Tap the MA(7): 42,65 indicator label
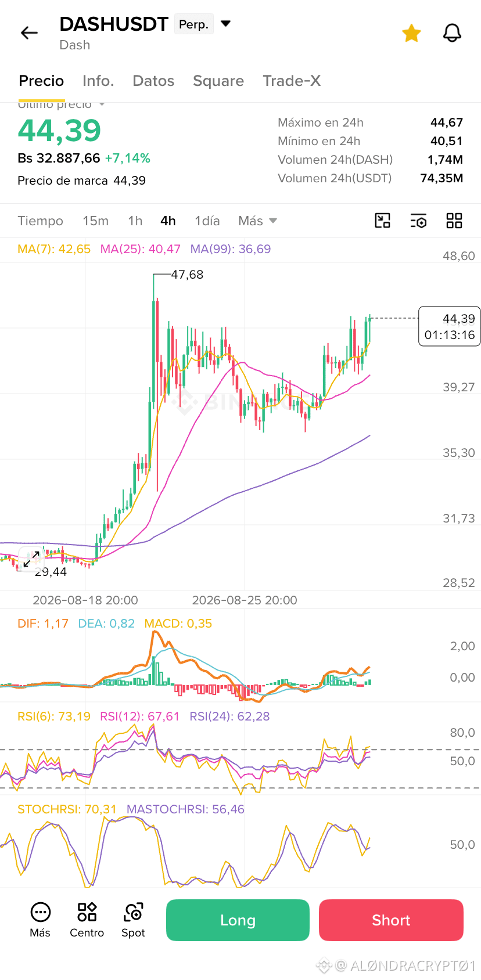 pyautogui.click(x=54, y=249)
